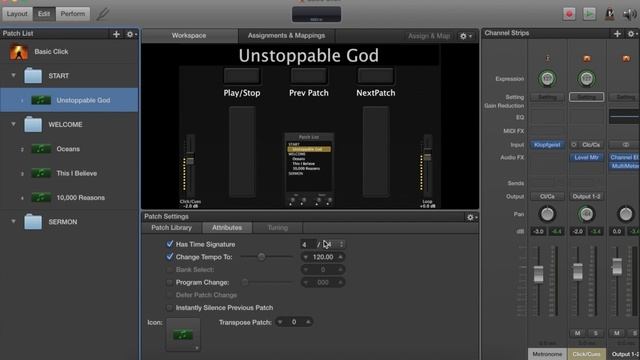Viewport: 640px width, 360px height.
Task: Open the workspace gear action menu
Action: [465, 36]
